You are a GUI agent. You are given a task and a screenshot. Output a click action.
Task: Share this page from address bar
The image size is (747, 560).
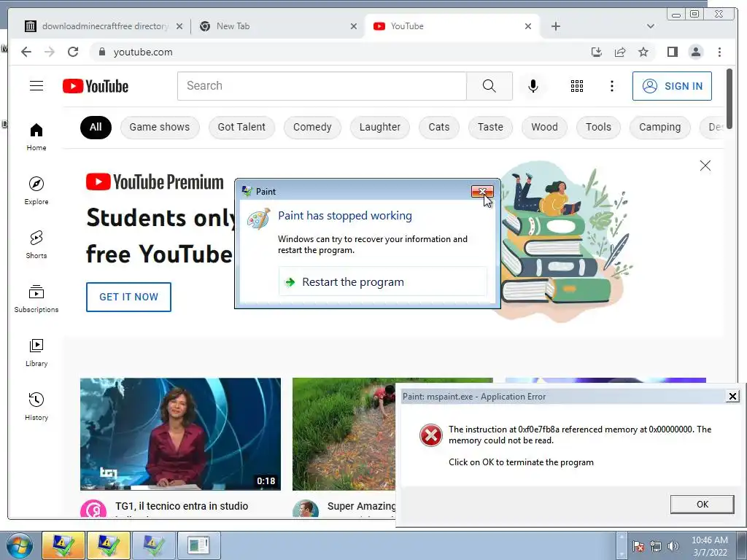click(620, 52)
